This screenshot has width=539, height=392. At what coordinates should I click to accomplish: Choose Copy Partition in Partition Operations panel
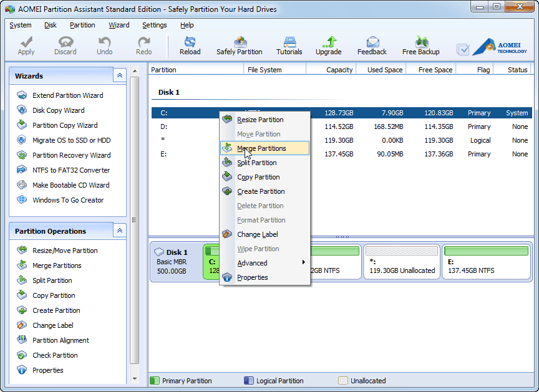(x=46, y=295)
